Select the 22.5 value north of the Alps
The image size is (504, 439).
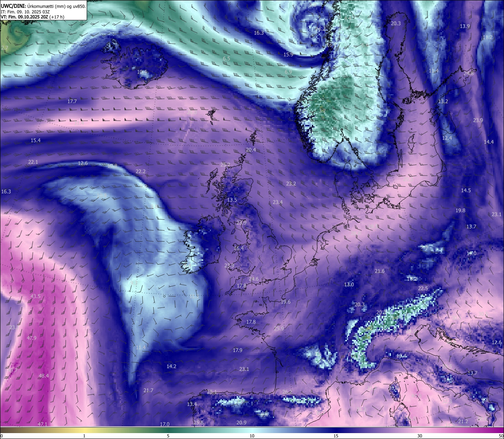pos(423,288)
